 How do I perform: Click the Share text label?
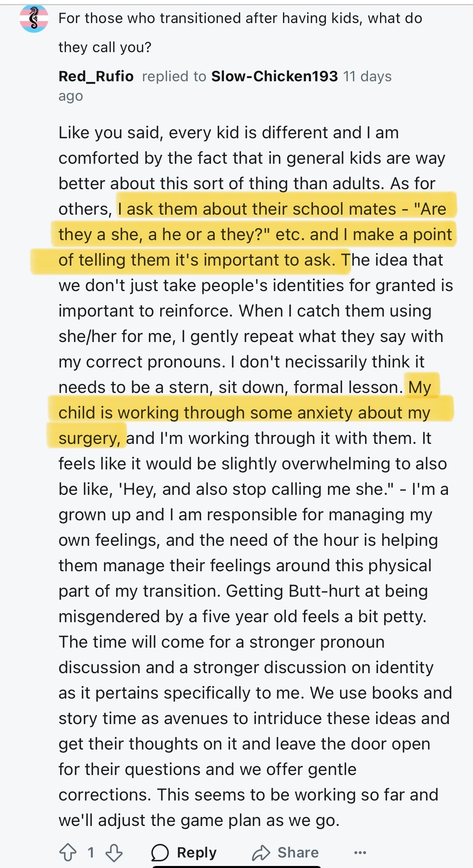click(x=298, y=853)
